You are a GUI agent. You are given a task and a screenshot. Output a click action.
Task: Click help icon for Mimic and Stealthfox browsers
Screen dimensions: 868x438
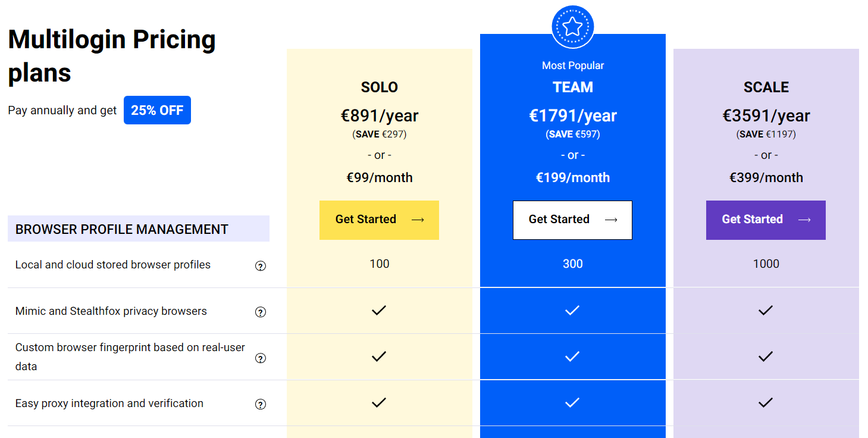260,312
